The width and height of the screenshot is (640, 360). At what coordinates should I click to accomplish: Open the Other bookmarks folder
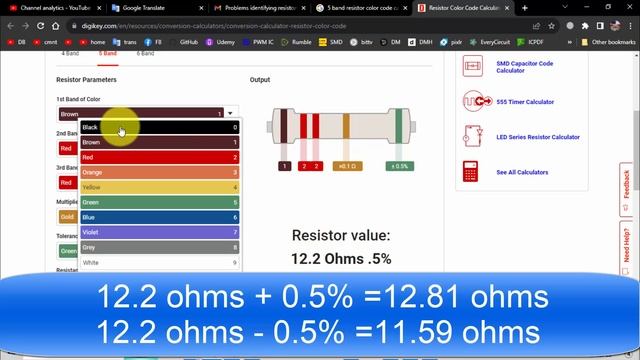tap(608, 42)
